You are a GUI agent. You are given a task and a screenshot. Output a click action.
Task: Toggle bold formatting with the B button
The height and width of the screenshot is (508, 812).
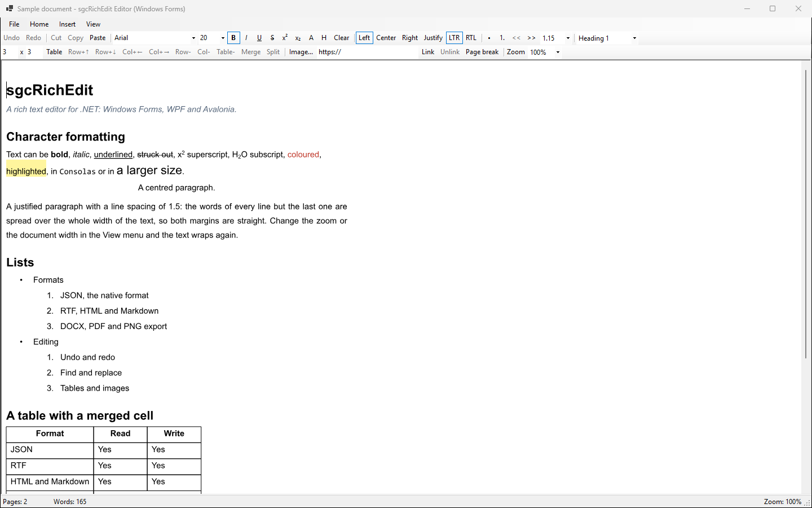233,38
